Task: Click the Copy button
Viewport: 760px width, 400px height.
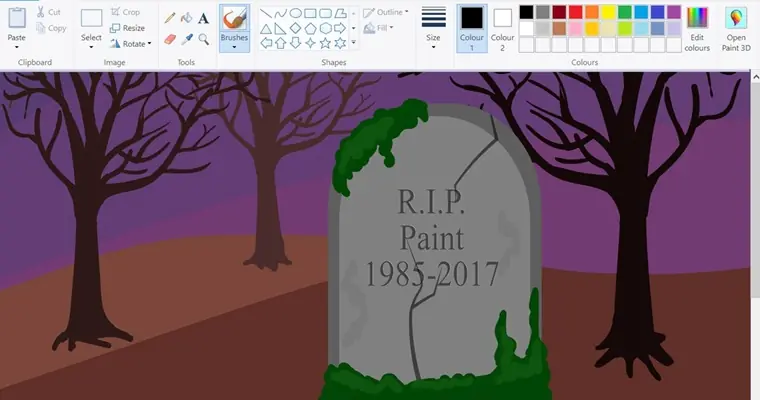Action: tap(51, 28)
